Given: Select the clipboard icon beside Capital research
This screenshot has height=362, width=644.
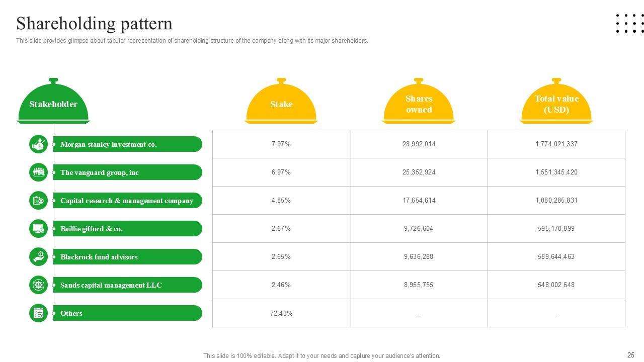Looking at the screenshot, I should tap(38, 201).
